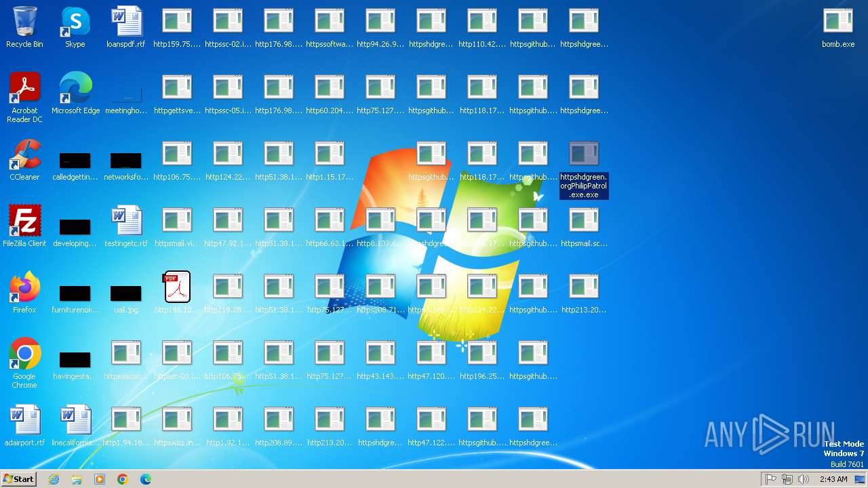Open the Acrobat Reader DC shortcut
The width and height of the screenshot is (868, 488).
(x=24, y=98)
